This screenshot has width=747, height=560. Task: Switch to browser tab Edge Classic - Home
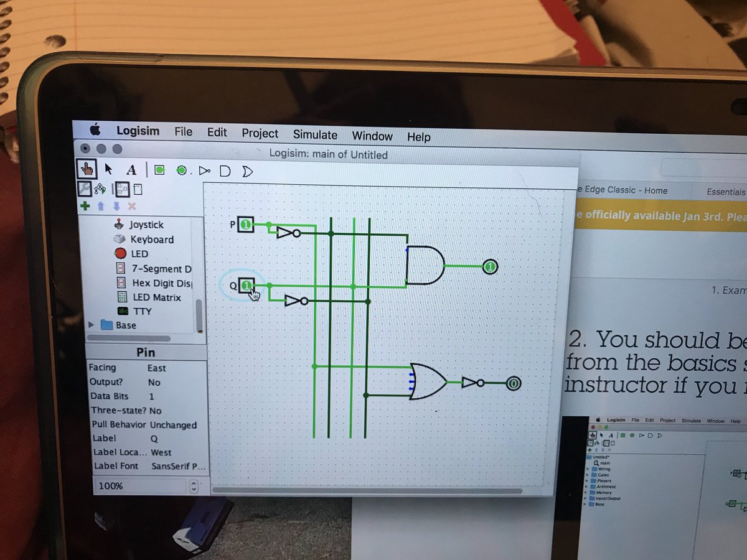point(622,190)
